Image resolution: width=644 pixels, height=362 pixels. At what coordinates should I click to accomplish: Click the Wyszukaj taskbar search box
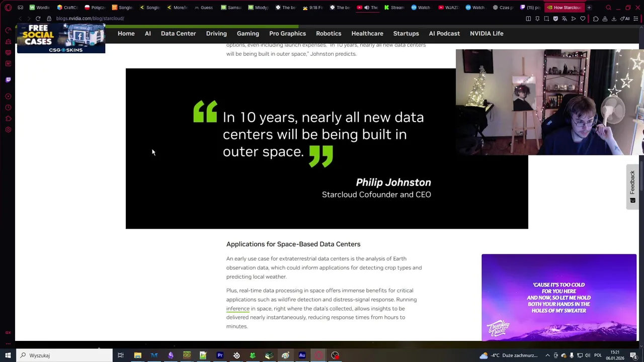pos(64,355)
